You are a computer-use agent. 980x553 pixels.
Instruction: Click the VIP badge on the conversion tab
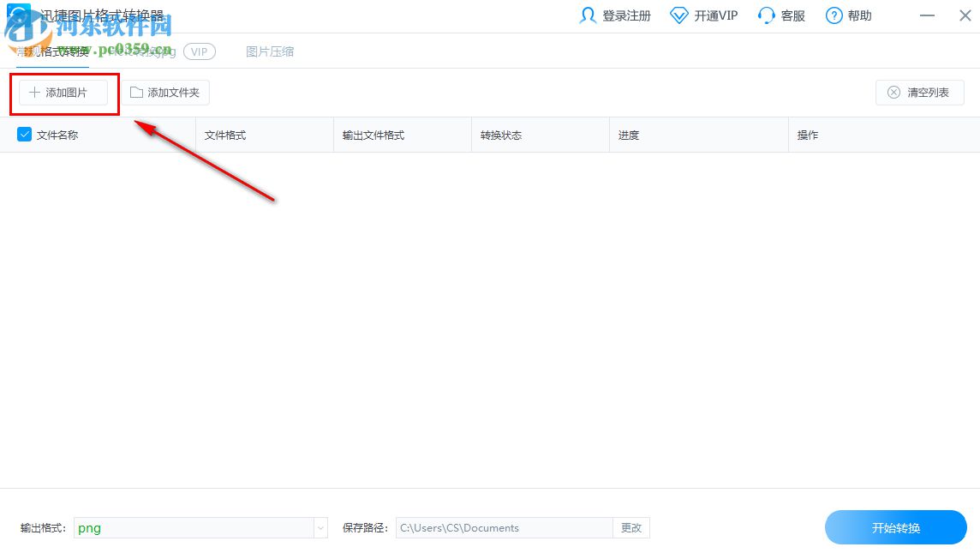(200, 51)
